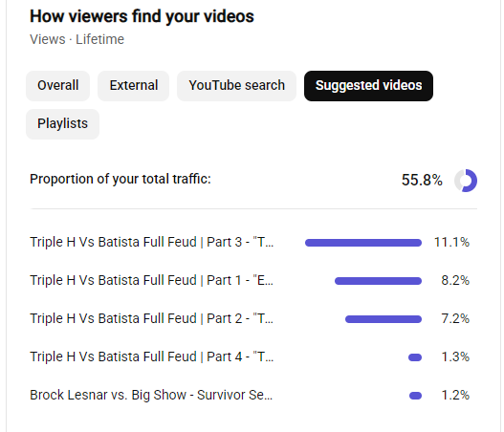The image size is (504, 432).
Task: Click the Views · Lifetime subtitle
Action: (77, 39)
